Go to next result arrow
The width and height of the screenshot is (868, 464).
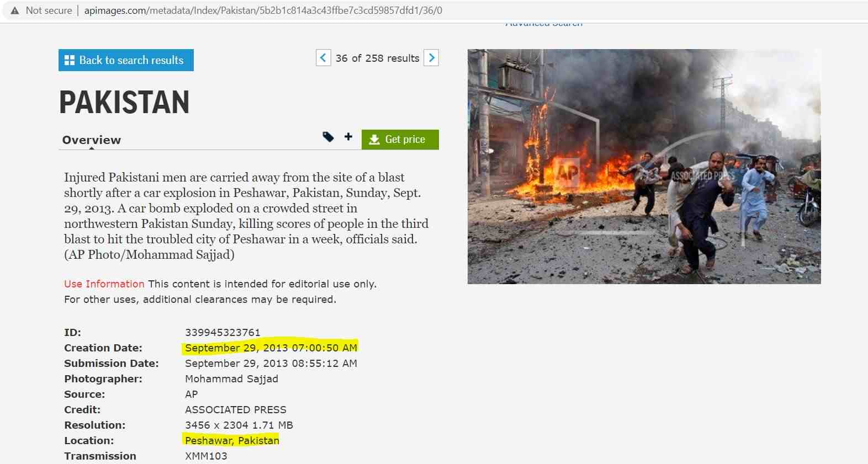(x=431, y=57)
